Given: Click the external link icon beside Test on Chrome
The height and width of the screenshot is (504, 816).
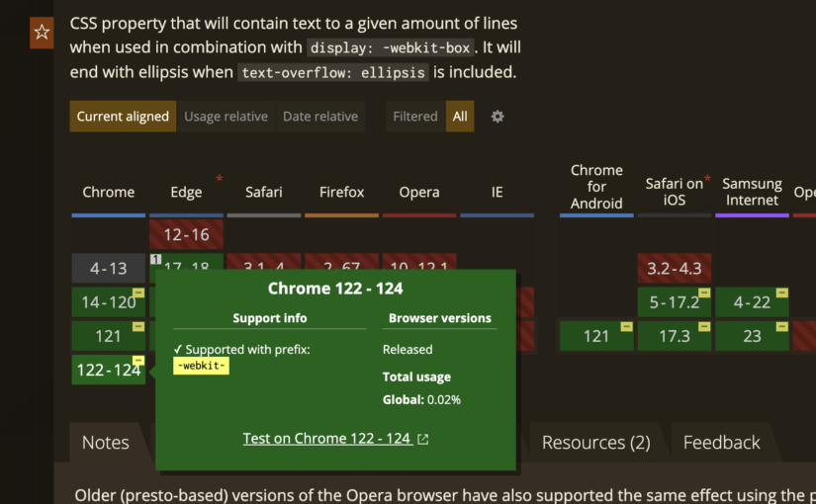Looking at the screenshot, I should coord(423,439).
